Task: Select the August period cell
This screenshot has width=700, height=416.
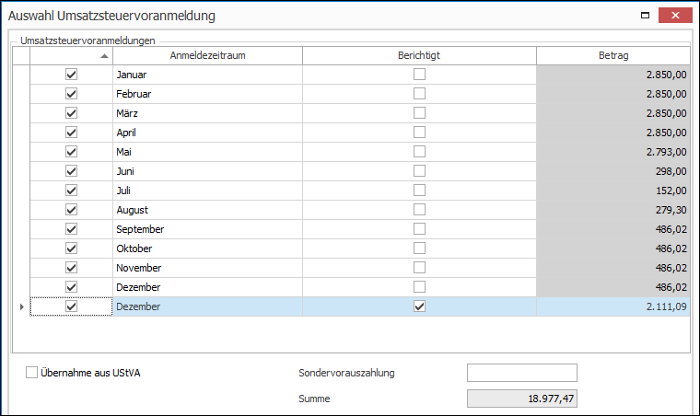Action: pos(208,210)
